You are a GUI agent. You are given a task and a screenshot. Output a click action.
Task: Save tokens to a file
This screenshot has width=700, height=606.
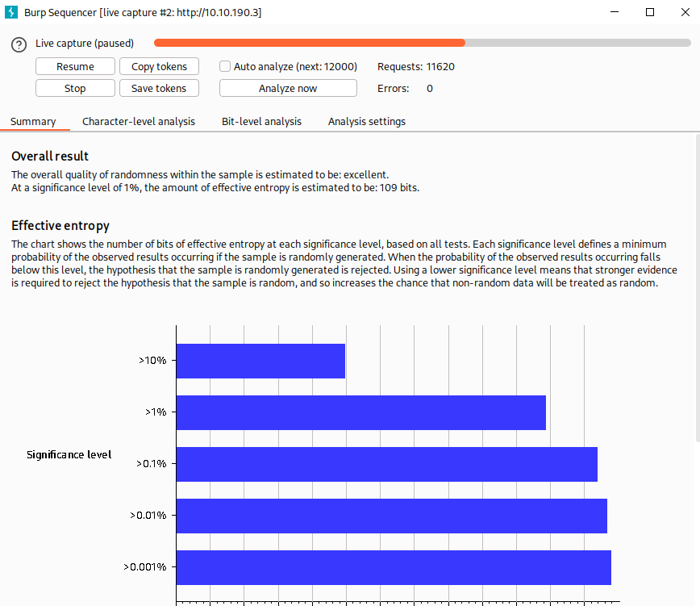tap(159, 89)
